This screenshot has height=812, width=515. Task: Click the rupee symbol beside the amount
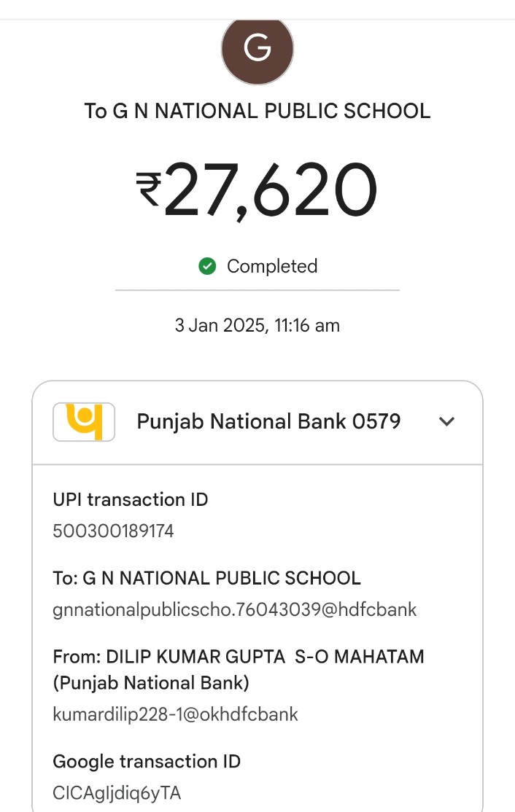[149, 189]
